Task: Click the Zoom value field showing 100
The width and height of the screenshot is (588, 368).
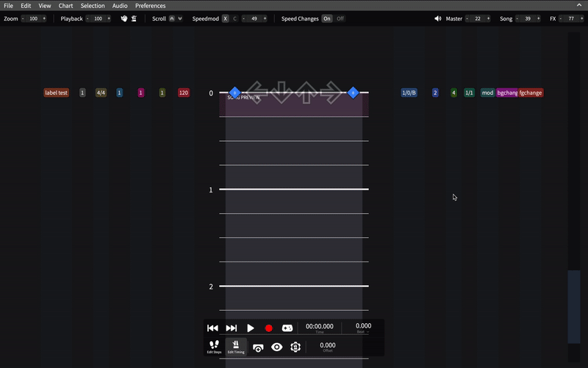Action: (x=33, y=18)
